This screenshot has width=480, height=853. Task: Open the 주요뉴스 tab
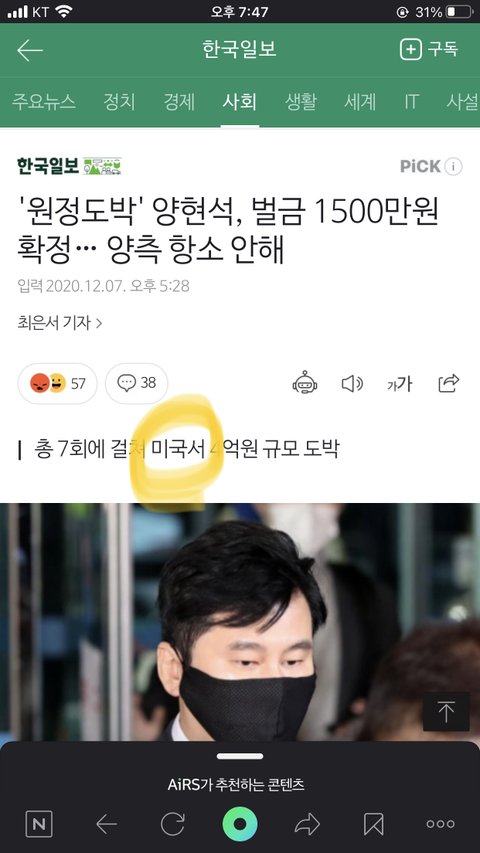click(44, 102)
